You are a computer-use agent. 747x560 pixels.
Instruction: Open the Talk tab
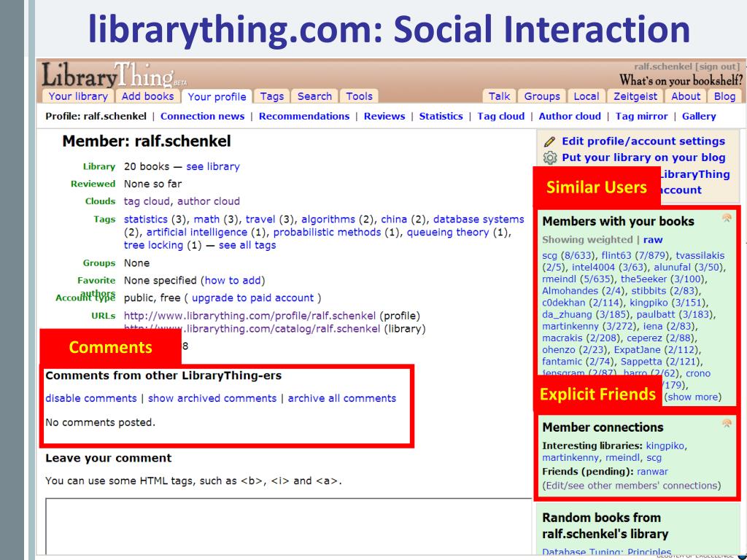click(x=499, y=96)
